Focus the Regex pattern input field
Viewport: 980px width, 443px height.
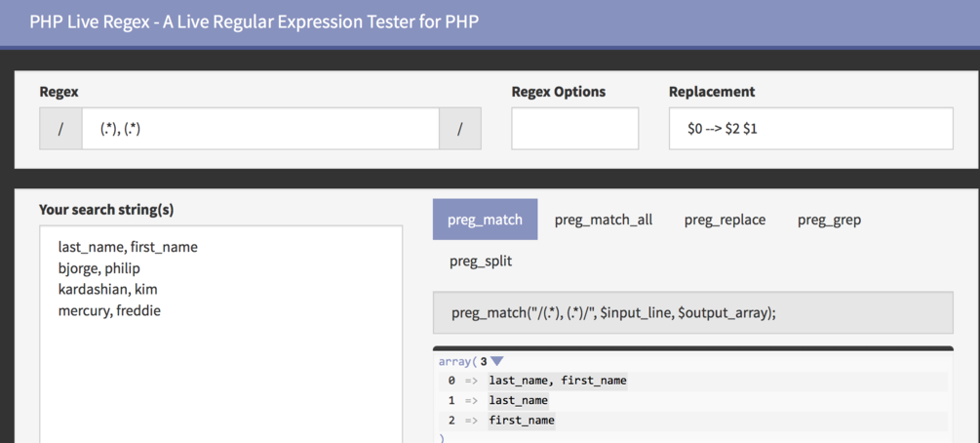[x=260, y=129]
